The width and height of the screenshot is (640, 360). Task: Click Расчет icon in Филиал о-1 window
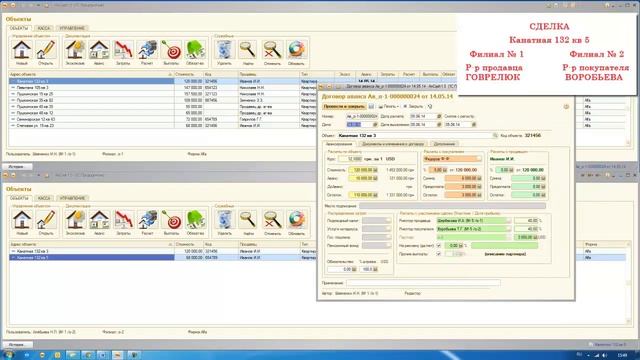147,50
